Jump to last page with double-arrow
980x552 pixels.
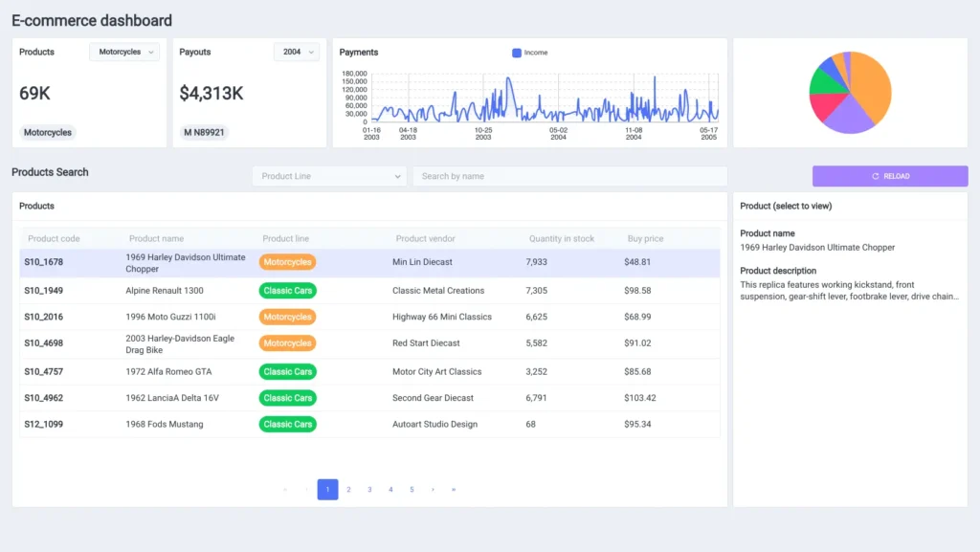click(x=454, y=490)
